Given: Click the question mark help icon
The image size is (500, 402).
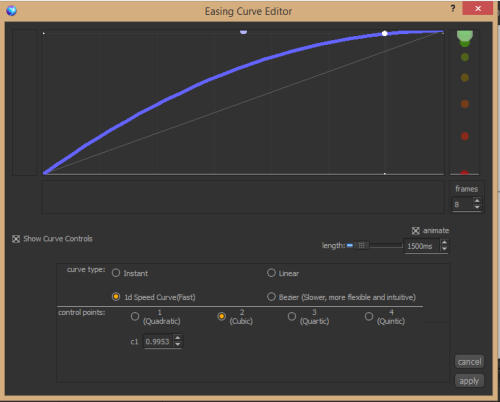Looking at the screenshot, I should click(x=453, y=9).
